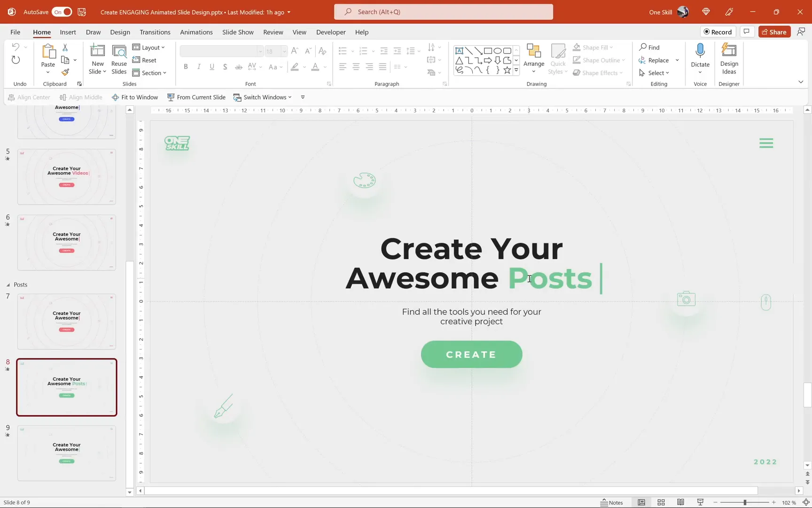Start Dictate microphone
This screenshot has width=812, height=508.
pos(700,59)
